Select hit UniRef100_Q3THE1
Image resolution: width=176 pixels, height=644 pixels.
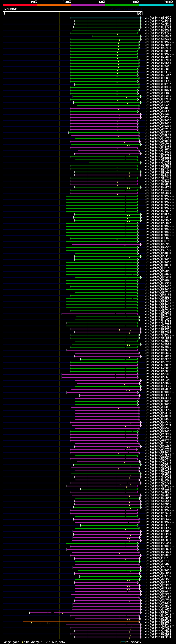(158, 265)
